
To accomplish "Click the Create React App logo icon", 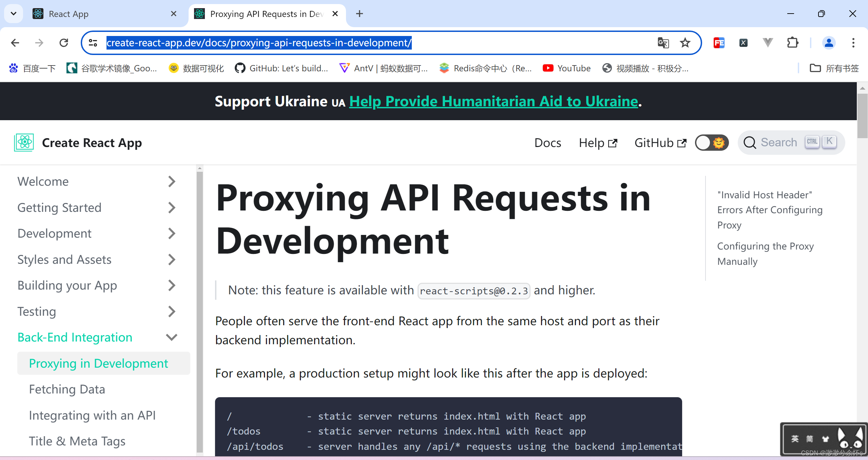I will coord(24,143).
